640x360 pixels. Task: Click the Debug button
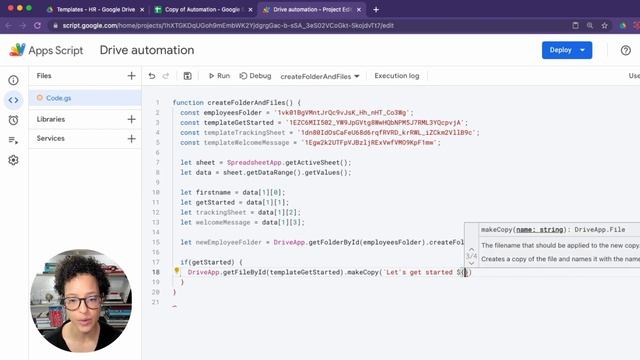point(255,76)
